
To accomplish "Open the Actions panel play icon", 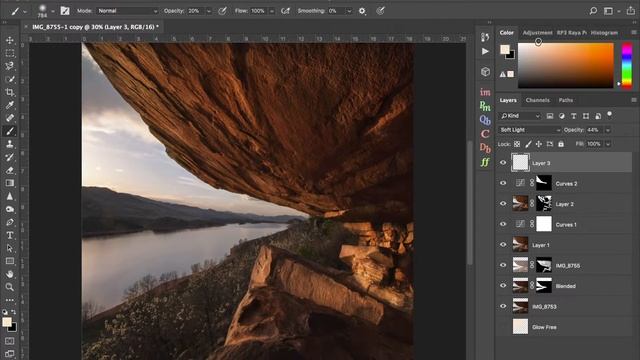I will click(485, 51).
